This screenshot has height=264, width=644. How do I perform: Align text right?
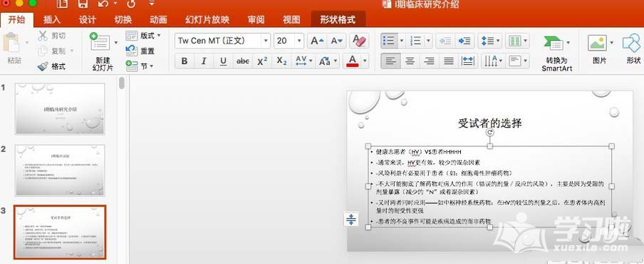(429, 61)
